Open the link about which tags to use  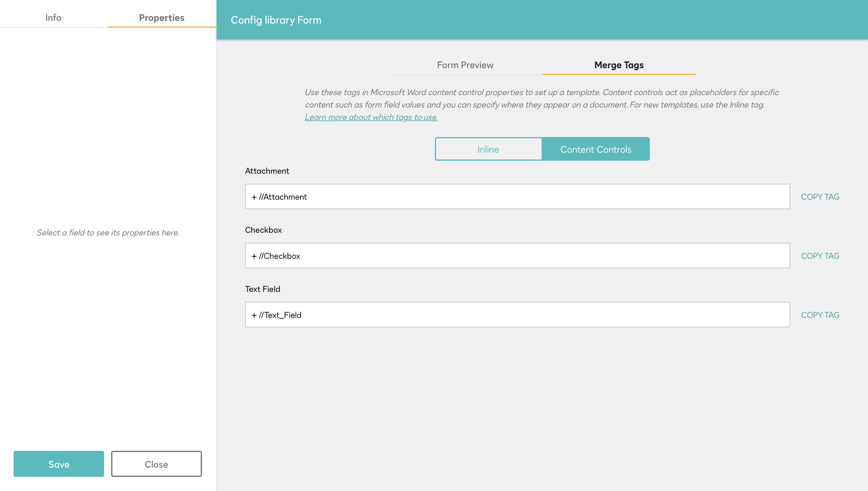pos(371,117)
